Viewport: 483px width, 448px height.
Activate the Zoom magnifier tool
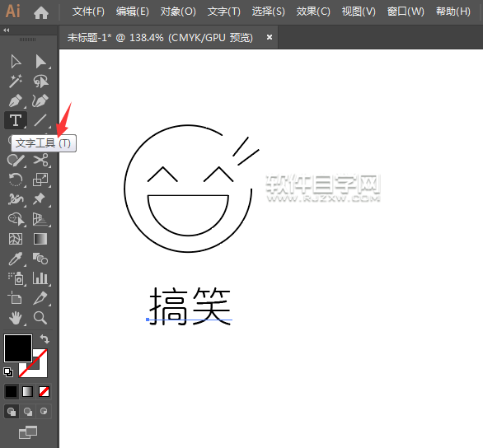tap(40, 318)
